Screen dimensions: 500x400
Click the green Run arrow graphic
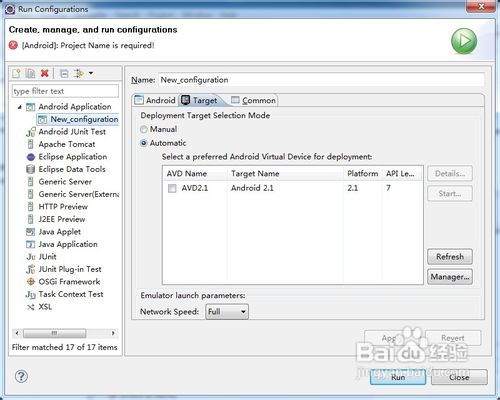coord(464,41)
